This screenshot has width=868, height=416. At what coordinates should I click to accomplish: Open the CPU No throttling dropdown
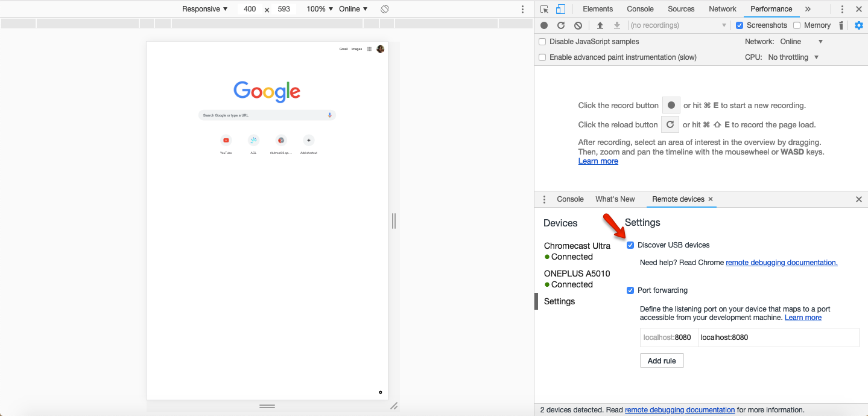[793, 57]
